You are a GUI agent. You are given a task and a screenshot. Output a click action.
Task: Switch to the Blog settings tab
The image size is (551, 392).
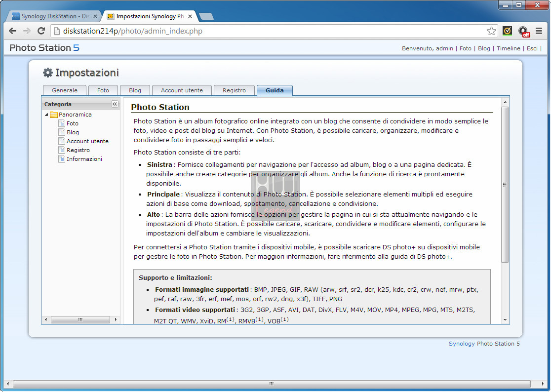coord(135,90)
